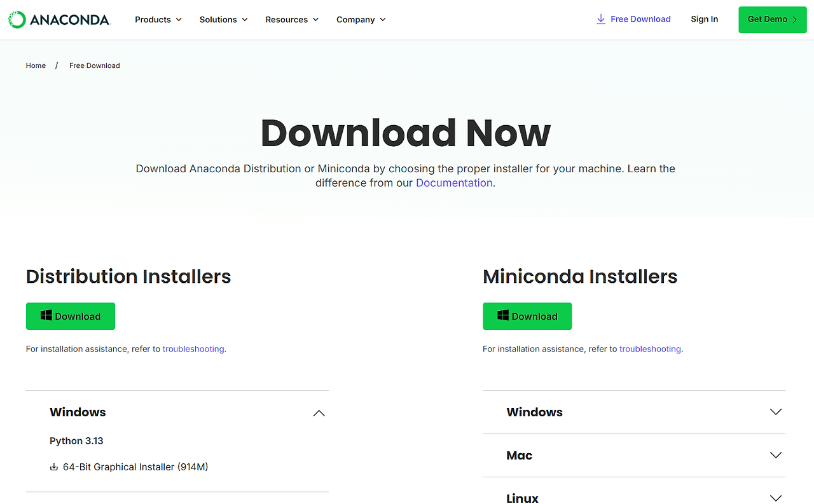Open troubleshooting link under Miniconda Installers

pyautogui.click(x=650, y=349)
